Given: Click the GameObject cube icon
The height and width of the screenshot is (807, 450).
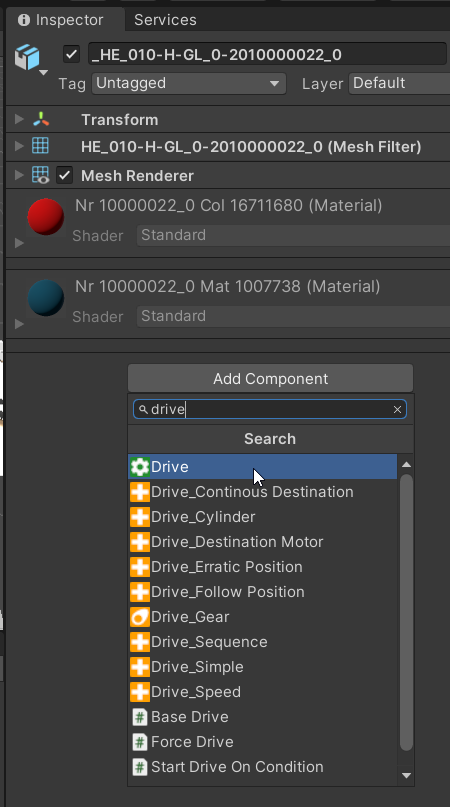Looking at the screenshot, I should [27, 56].
